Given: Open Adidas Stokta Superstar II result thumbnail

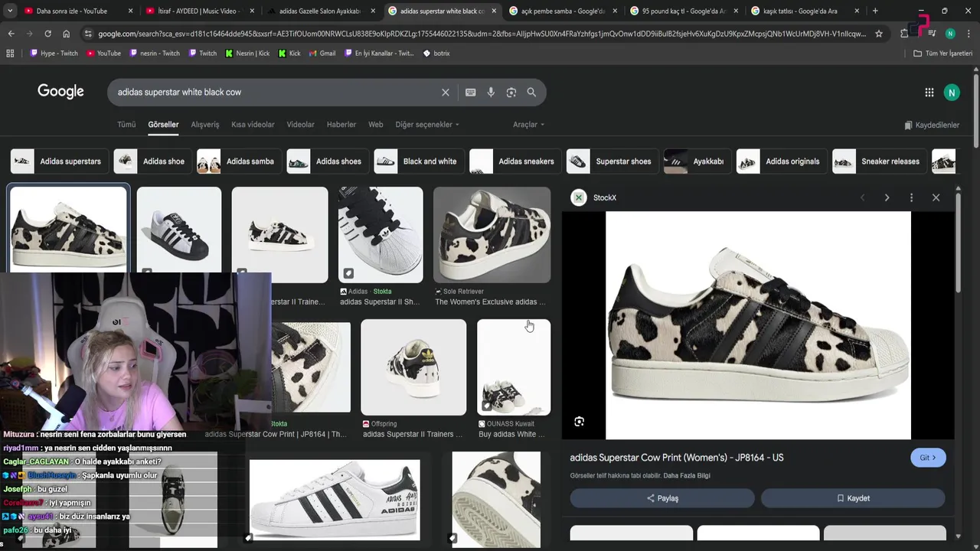Looking at the screenshot, I should (381, 235).
